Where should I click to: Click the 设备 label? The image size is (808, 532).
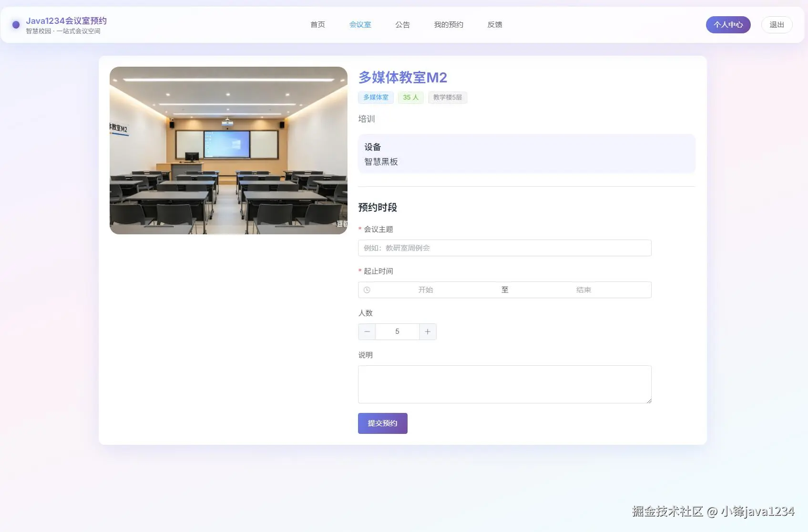tap(373, 147)
